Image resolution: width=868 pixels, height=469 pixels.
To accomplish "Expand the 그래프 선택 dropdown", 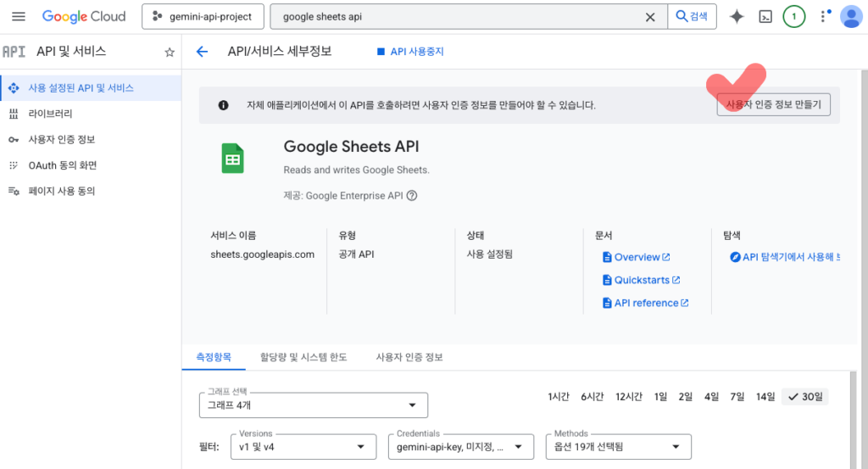I will pyautogui.click(x=313, y=405).
